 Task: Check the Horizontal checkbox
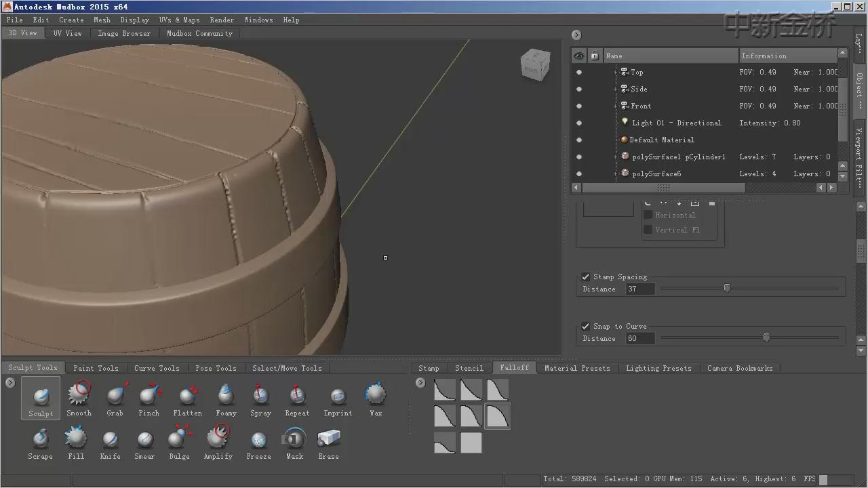[x=648, y=215]
